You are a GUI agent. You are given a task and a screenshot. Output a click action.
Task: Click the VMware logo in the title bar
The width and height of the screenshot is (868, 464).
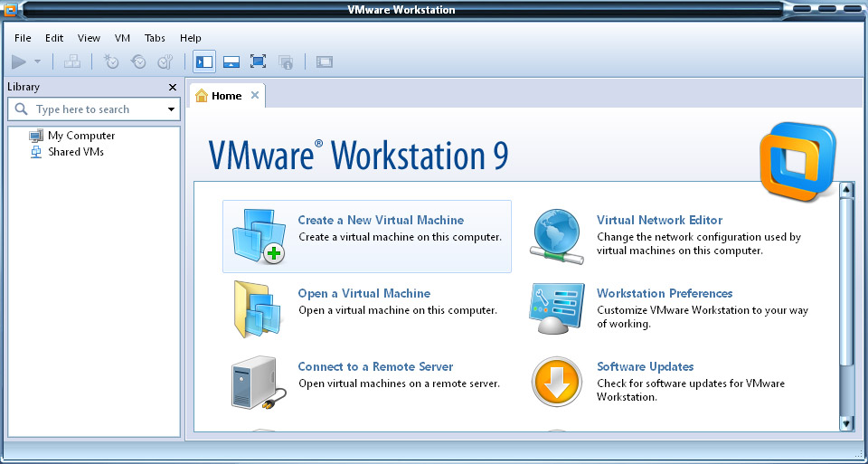point(10,10)
